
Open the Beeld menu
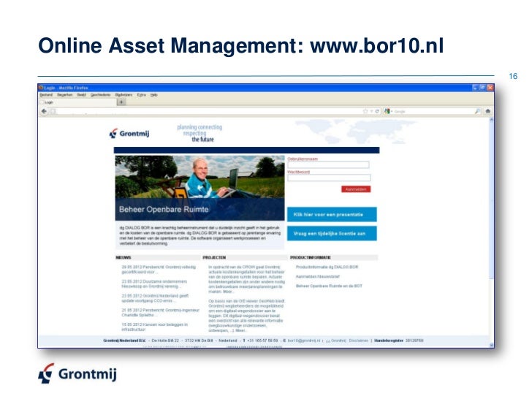(x=81, y=95)
